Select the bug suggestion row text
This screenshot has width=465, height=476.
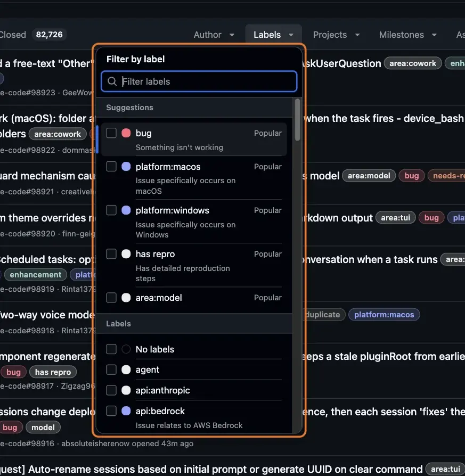(x=143, y=133)
